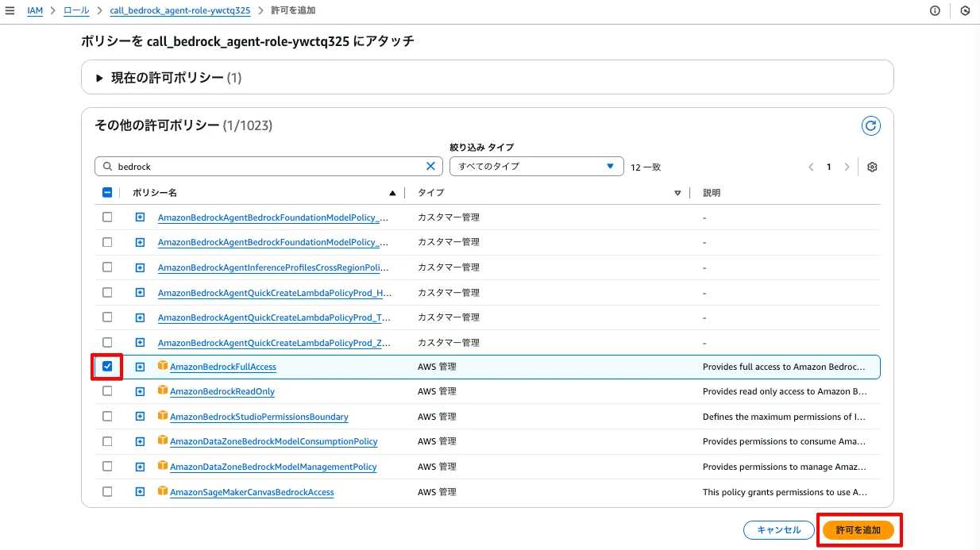Viewport: 980px width, 550px height.
Task: Check AmazonSageMakerCanvasBedrockAccess checkbox
Action: point(107,492)
